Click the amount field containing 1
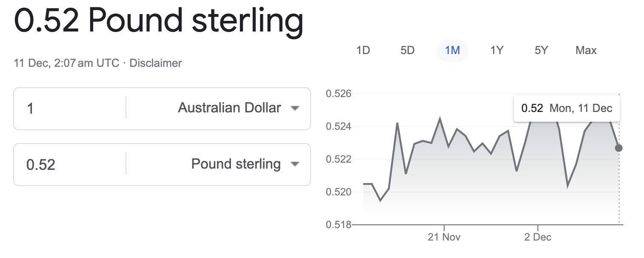644x258 pixels. pos(70,109)
